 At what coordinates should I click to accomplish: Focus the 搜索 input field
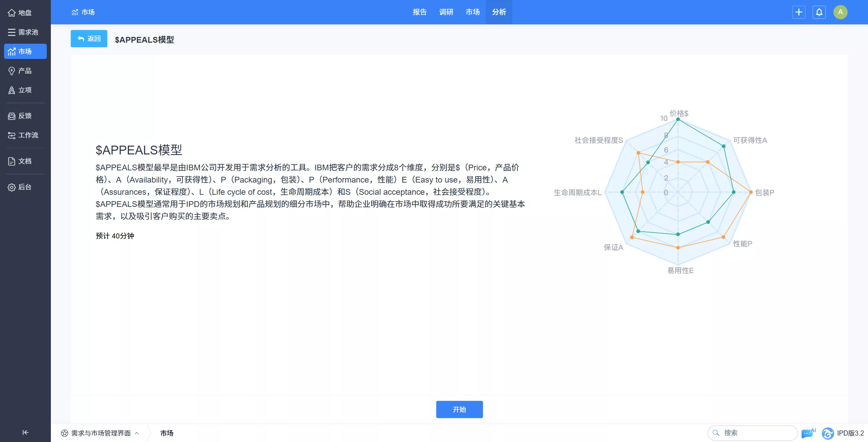click(752, 433)
